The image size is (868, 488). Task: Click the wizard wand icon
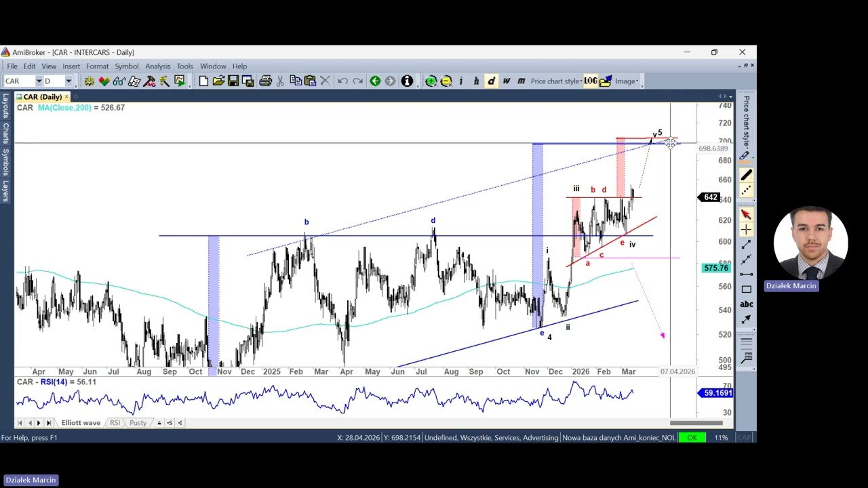pos(164,81)
